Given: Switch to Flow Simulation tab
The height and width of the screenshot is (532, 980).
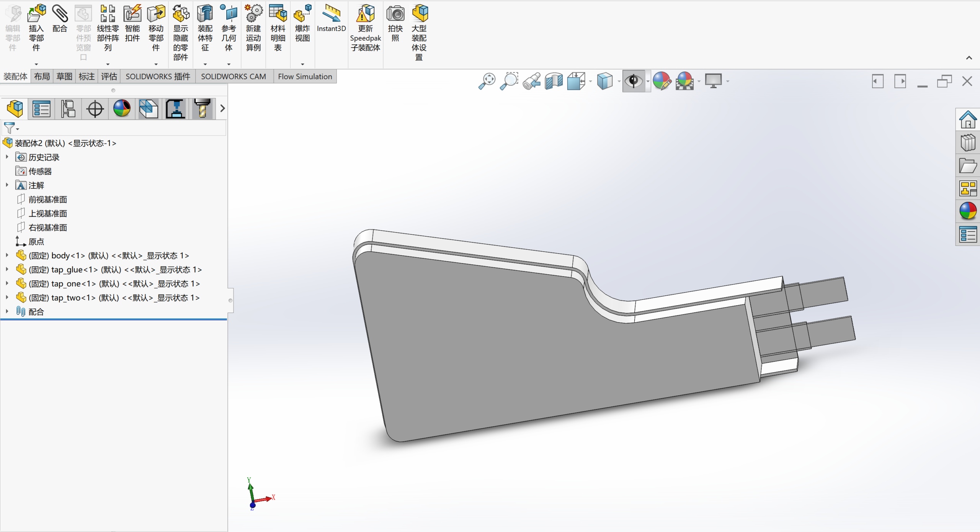Looking at the screenshot, I should [x=305, y=77].
